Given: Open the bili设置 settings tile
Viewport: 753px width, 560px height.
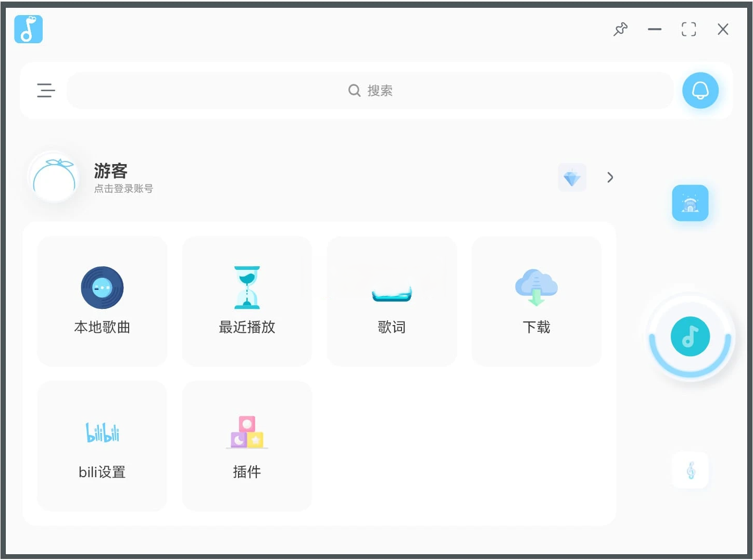Looking at the screenshot, I should tap(102, 446).
